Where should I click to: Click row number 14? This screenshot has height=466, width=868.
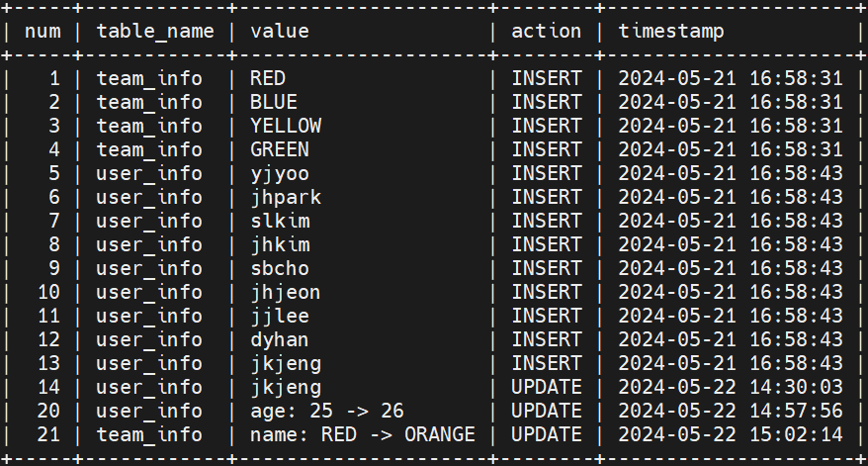pyautogui.click(x=48, y=387)
